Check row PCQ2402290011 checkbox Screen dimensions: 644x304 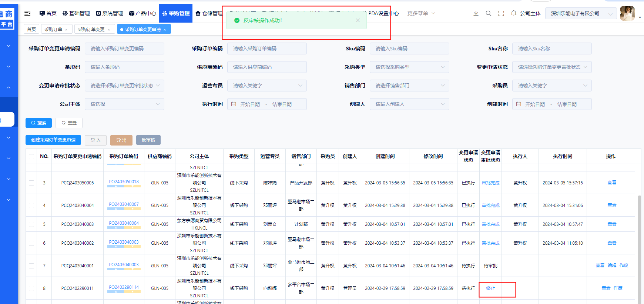coord(31,288)
